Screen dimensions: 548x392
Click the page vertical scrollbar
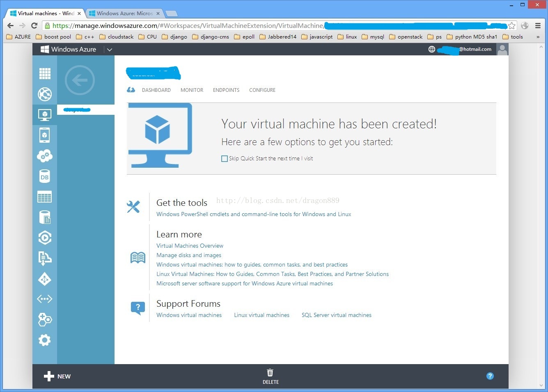[541, 217]
